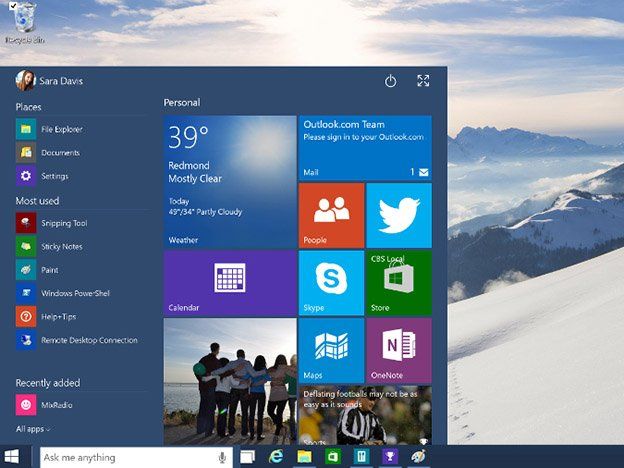Open Remote Desktop Connection entry
This screenshot has height=468, width=624.
pyautogui.click(x=88, y=340)
